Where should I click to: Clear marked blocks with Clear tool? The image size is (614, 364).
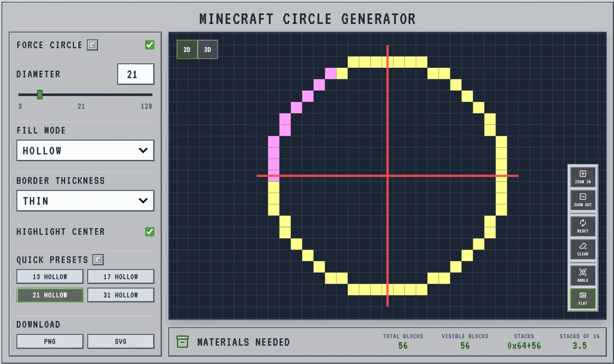click(x=583, y=249)
